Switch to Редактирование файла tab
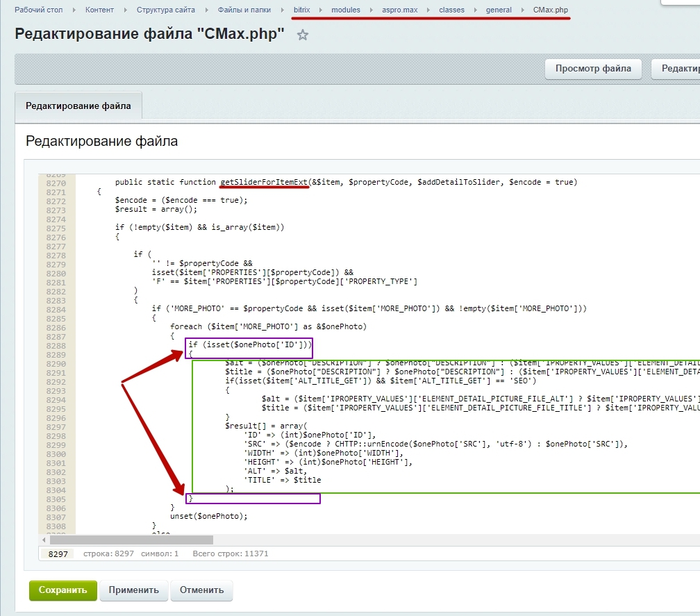 coord(78,106)
